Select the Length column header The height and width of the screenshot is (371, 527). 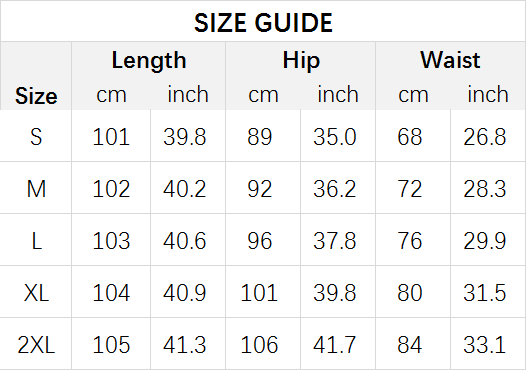click(149, 61)
